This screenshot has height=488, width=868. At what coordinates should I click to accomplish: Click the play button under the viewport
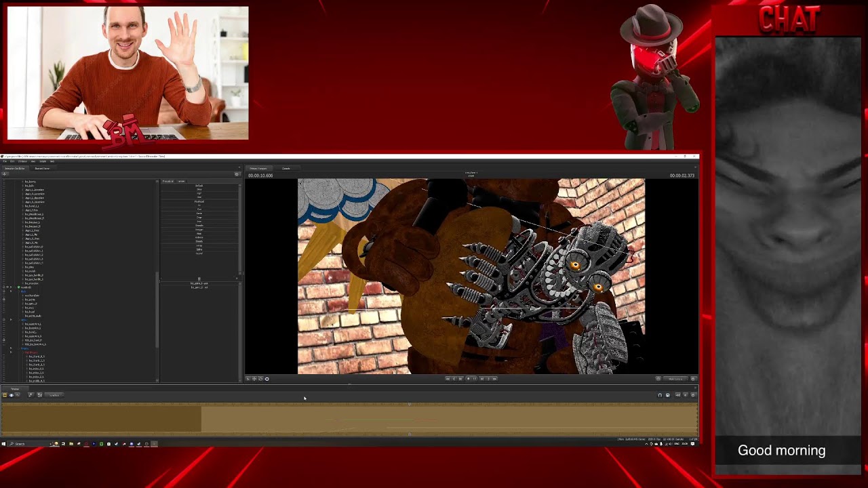pos(475,379)
